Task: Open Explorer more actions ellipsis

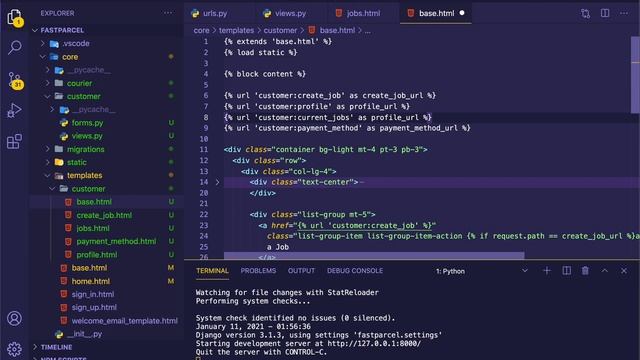Action: pyautogui.click(x=168, y=13)
